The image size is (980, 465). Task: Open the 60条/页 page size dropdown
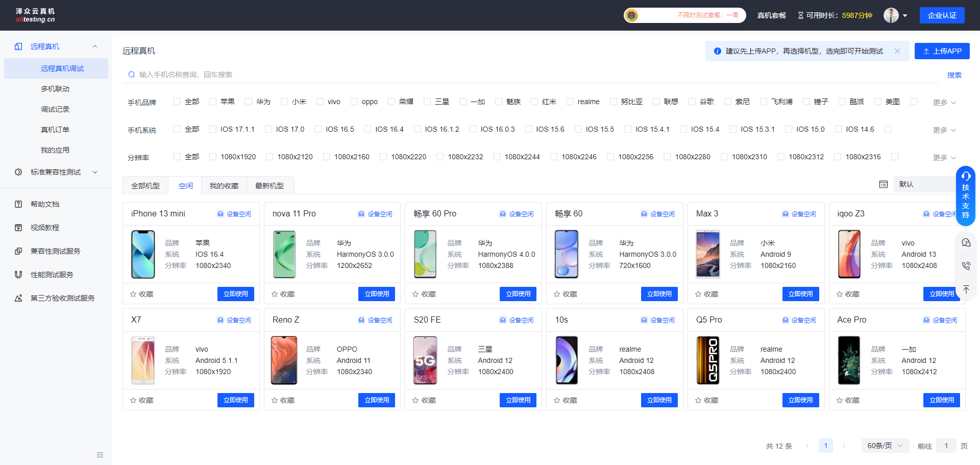885,446
